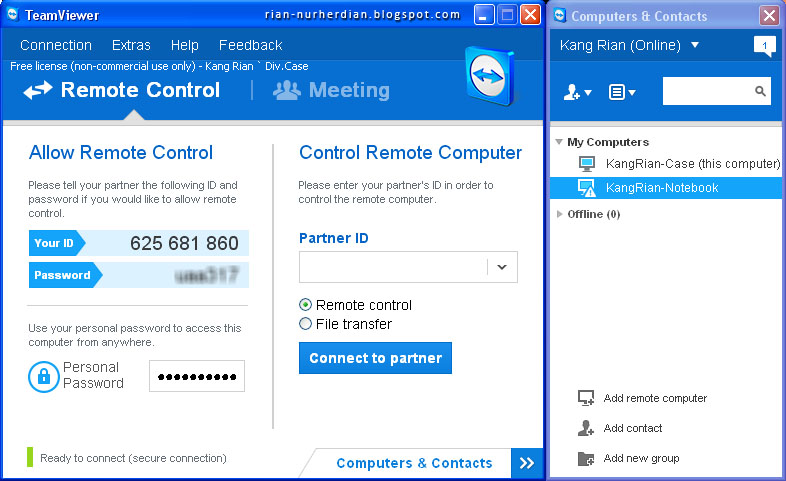Click the Computers & Contacts bottom button
This screenshot has height=481, width=786.
(x=414, y=463)
